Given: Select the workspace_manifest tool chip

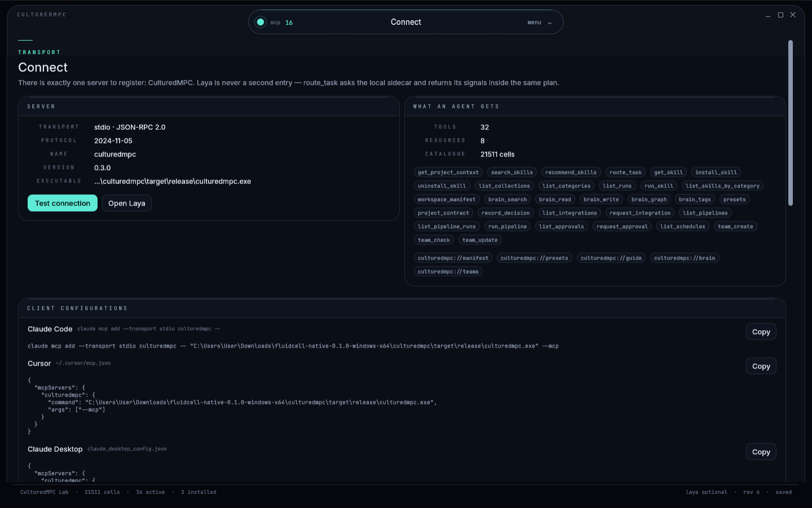Looking at the screenshot, I should (x=447, y=199).
